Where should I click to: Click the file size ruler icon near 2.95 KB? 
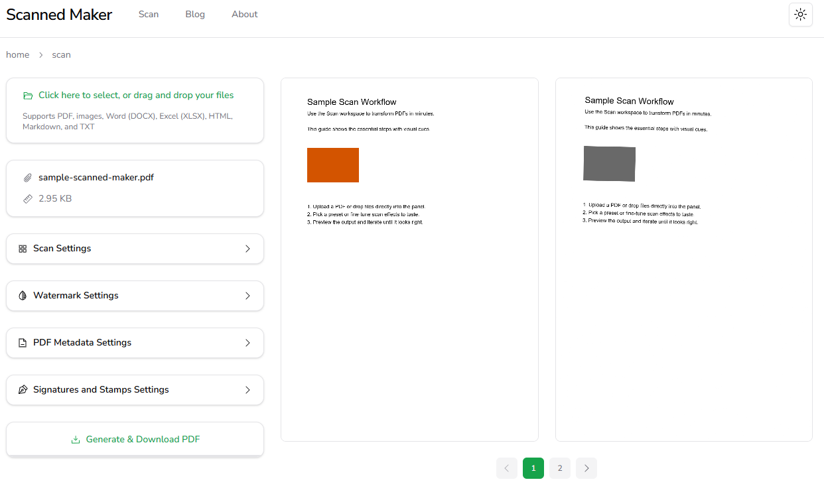tap(27, 198)
